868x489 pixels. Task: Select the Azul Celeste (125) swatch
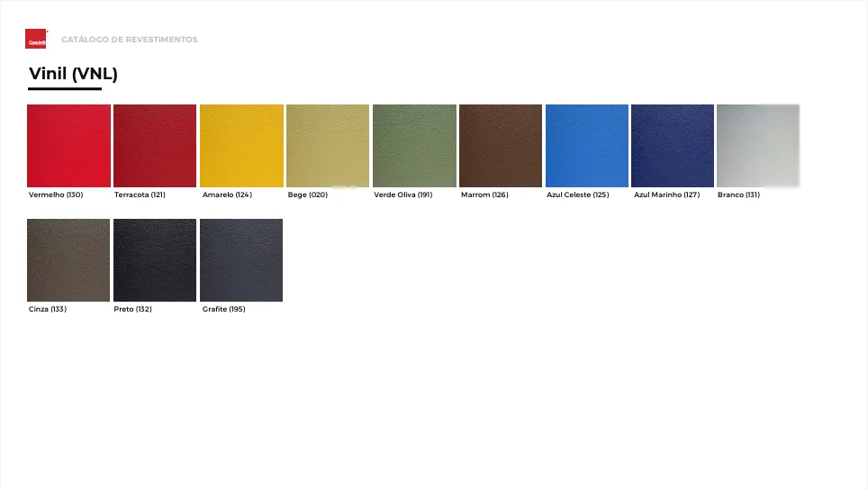[587, 146]
